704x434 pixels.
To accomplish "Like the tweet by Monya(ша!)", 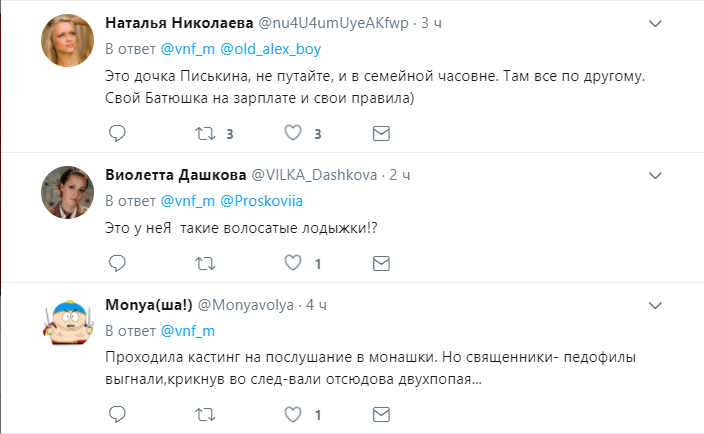I will pyautogui.click(x=293, y=413).
